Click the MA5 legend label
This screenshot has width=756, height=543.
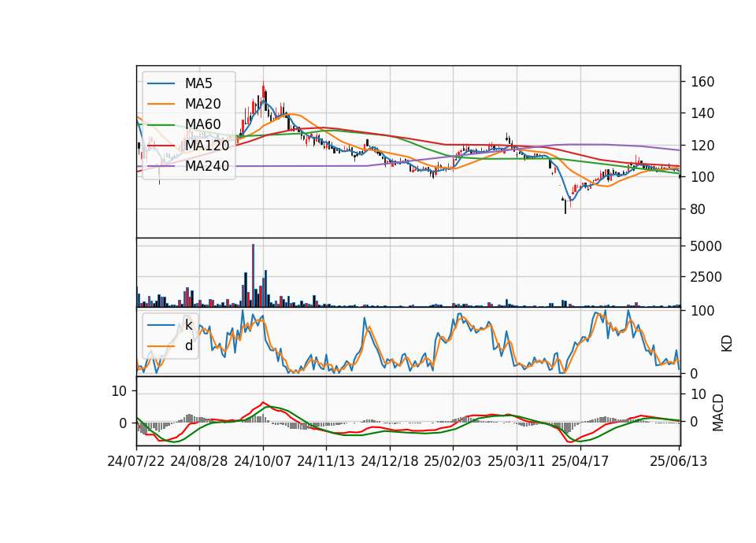(198, 83)
